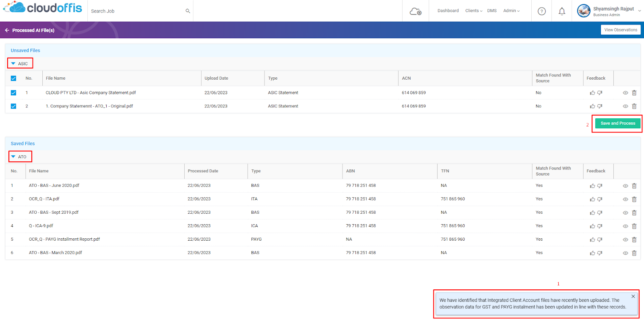The width and height of the screenshot is (644, 322).
Task: Click the PAYG type cell
Action: (256, 239)
